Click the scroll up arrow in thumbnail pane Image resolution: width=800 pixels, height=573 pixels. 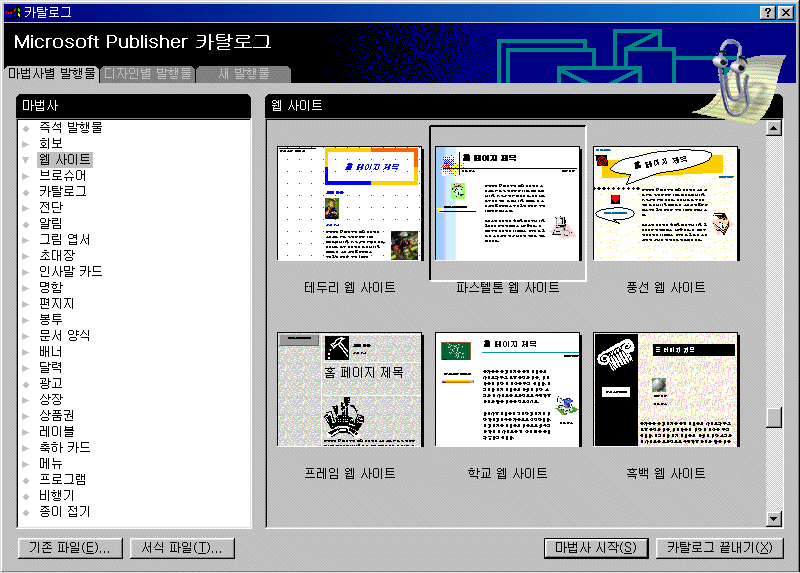coord(773,128)
